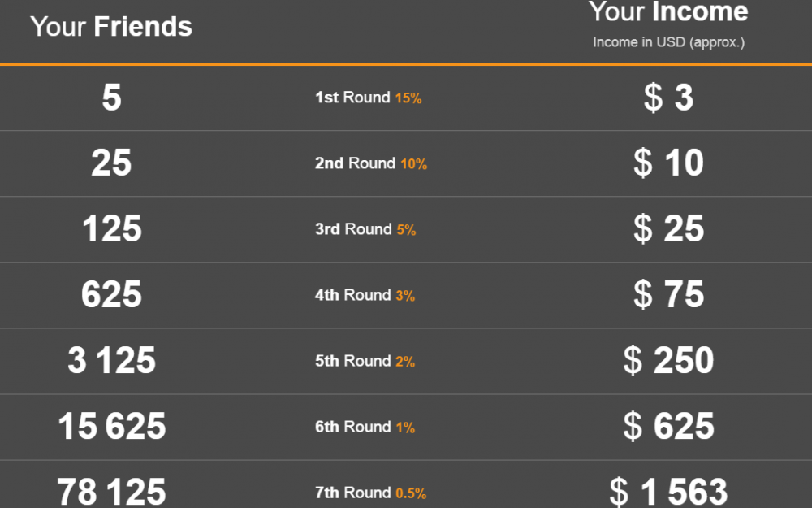Screen dimensions: 812x508
Task: Click the income value $ 250
Action: pos(668,361)
